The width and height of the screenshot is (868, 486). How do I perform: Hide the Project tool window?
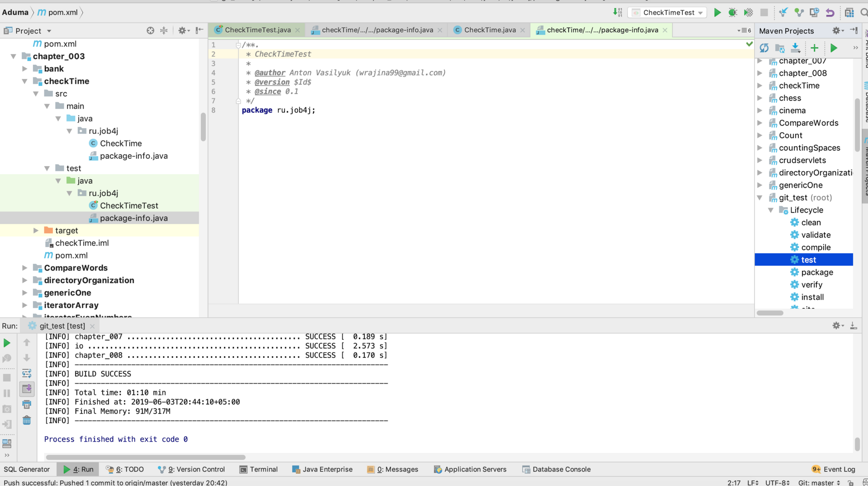click(x=199, y=30)
